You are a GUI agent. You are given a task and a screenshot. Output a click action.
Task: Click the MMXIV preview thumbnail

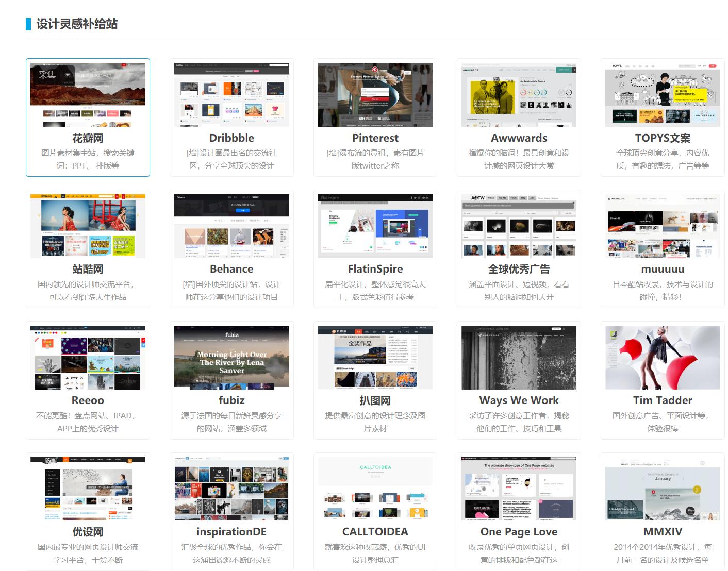click(663, 489)
